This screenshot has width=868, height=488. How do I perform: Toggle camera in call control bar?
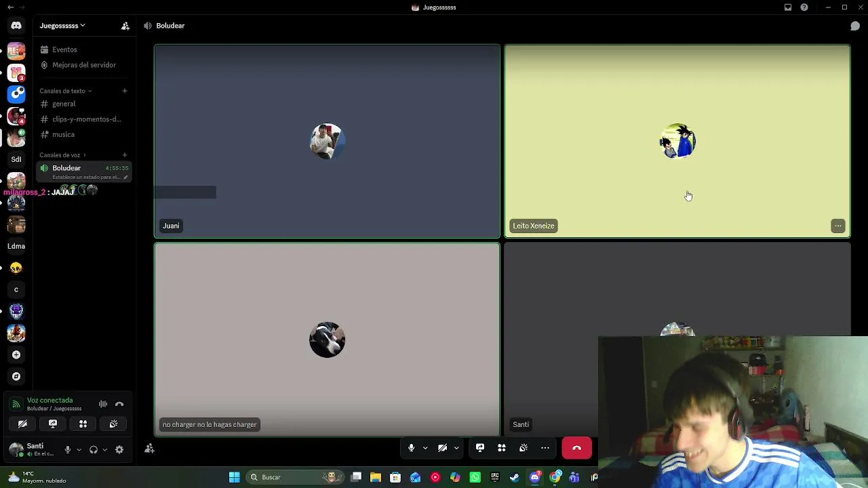pos(443,448)
